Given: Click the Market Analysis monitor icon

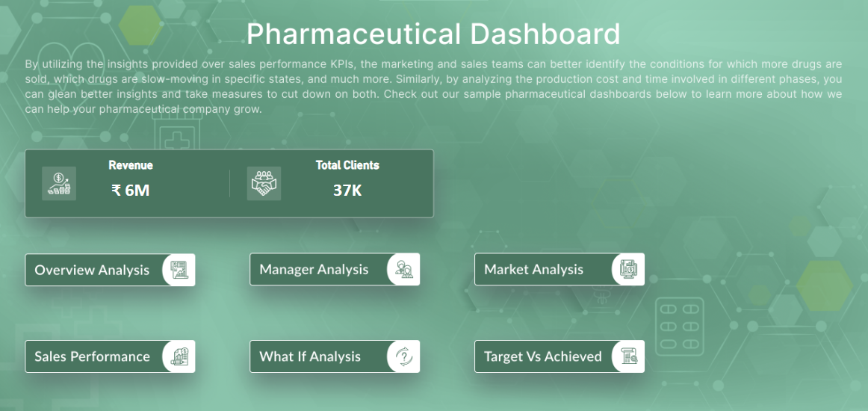Looking at the screenshot, I should 629,270.
